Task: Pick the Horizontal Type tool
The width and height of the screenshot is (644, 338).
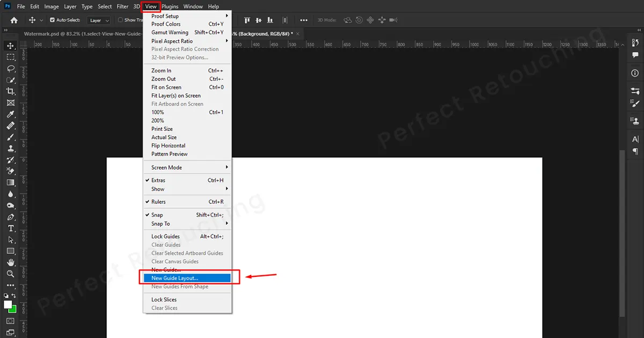Action: pyautogui.click(x=10, y=229)
